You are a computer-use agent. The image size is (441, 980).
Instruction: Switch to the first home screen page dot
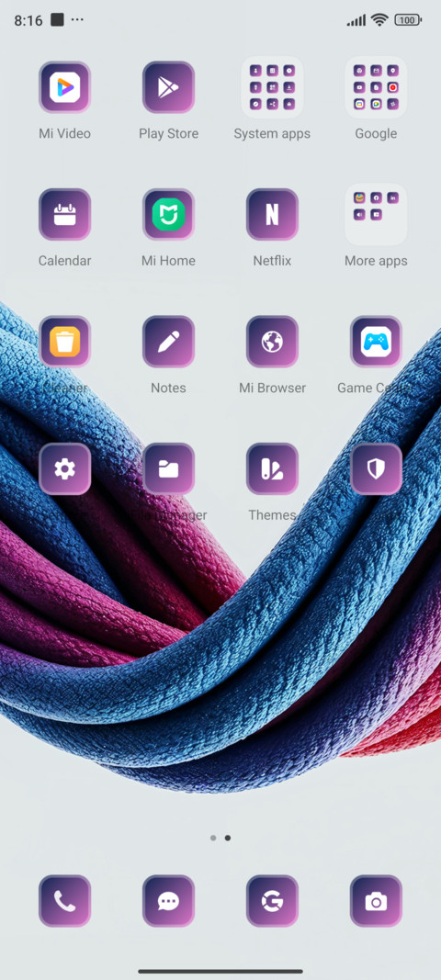213,838
